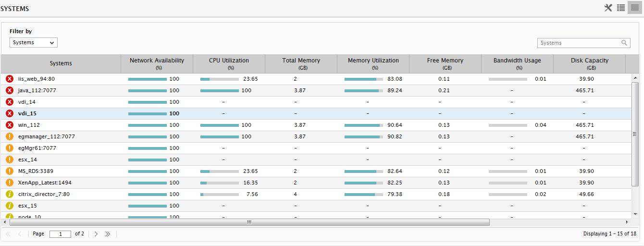Screen dimensions: 644x246
Task: Click critical status icon for iis_web_94:80
Action: (10, 79)
